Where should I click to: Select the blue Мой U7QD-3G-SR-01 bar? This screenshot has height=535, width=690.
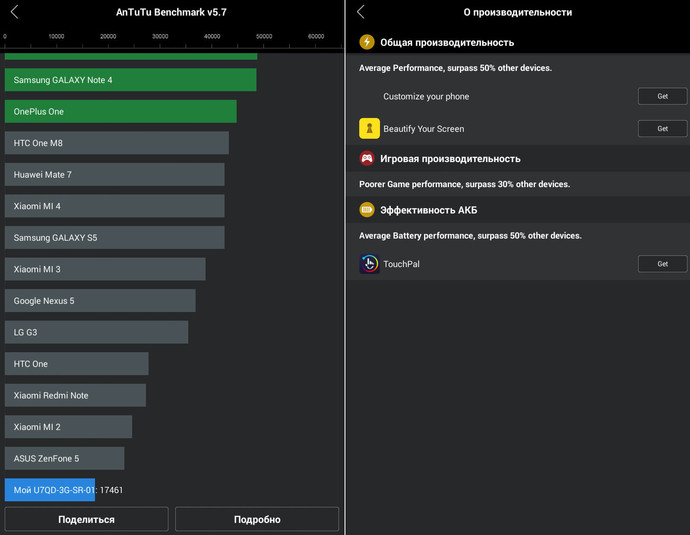click(x=50, y=490)
